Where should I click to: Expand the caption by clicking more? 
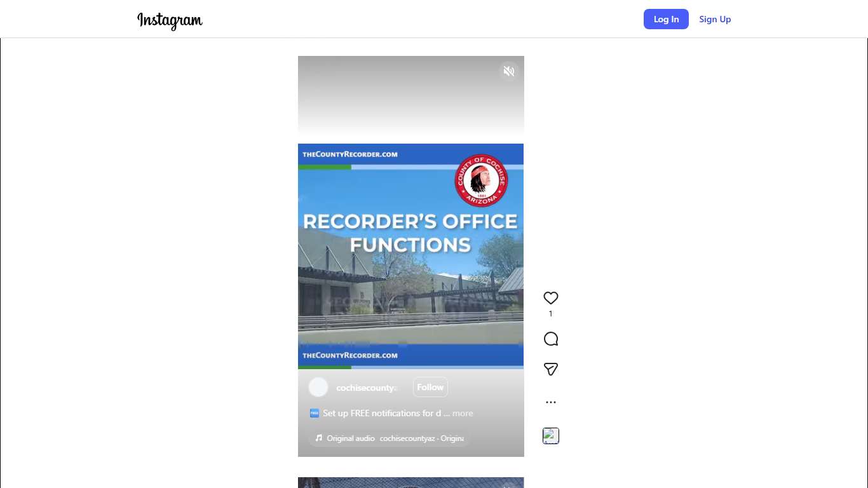point(463,413)
